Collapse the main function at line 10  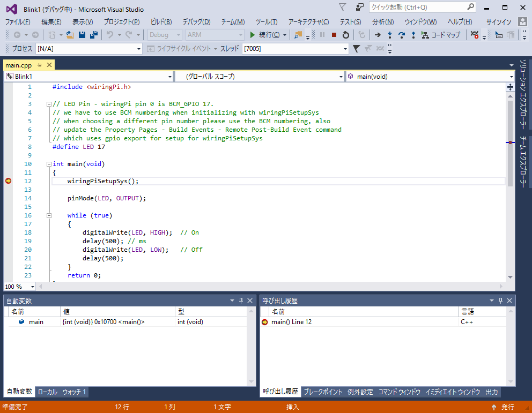point(49,164)
